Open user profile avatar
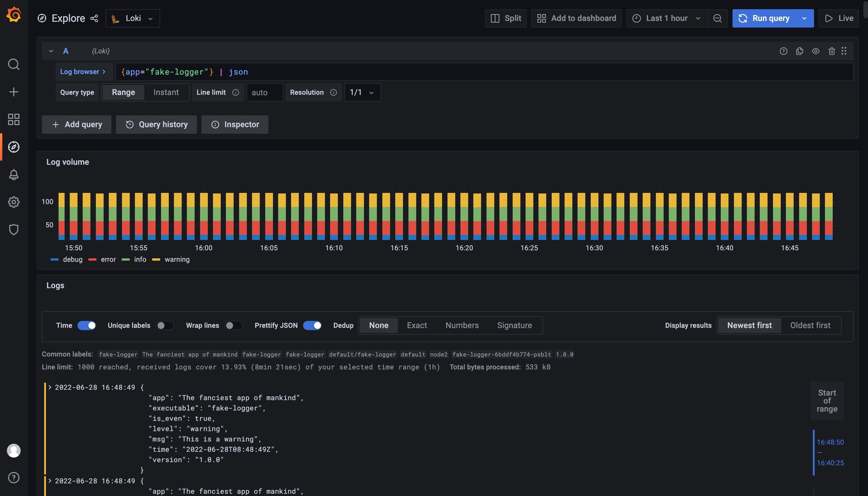Screen dimensions: 868x496 (x=13, y=450)
